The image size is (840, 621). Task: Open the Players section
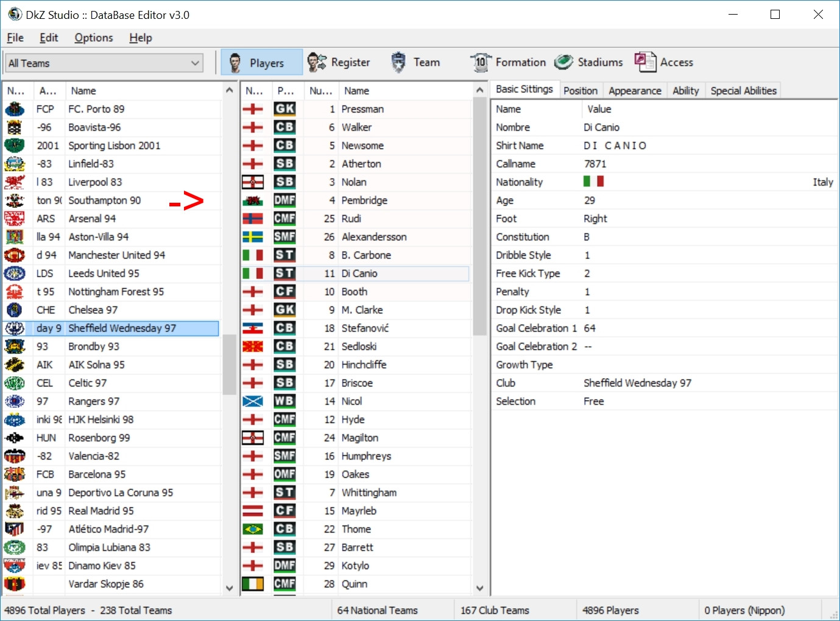click(261, 62)
